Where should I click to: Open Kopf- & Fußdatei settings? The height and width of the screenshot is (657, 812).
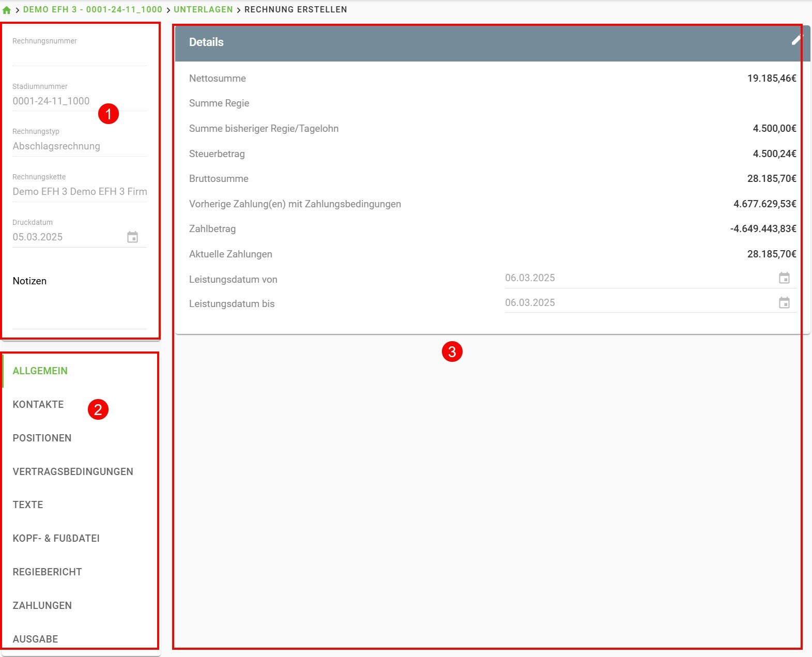[56, 538]
